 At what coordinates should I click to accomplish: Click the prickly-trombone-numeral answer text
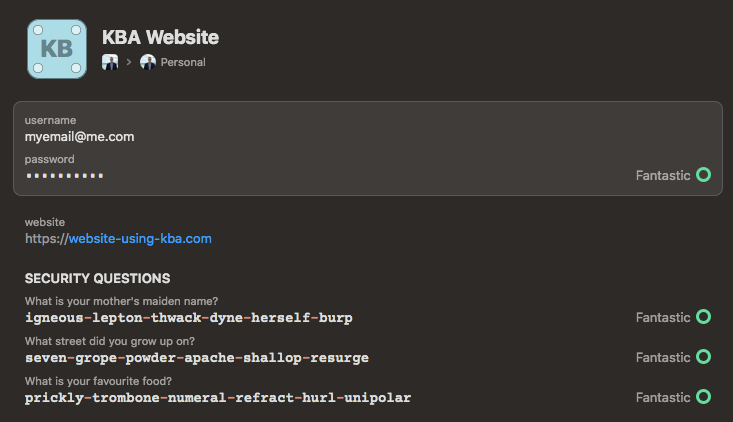218,398
